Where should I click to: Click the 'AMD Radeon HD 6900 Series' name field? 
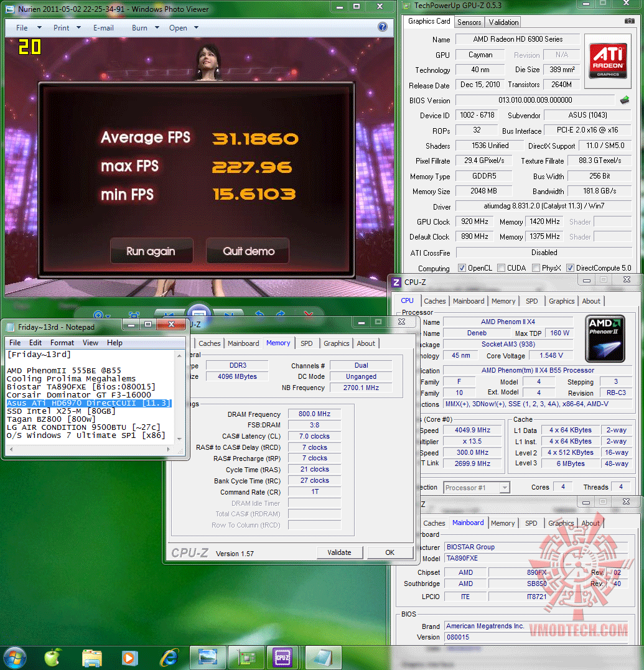(x=518, y=39)
